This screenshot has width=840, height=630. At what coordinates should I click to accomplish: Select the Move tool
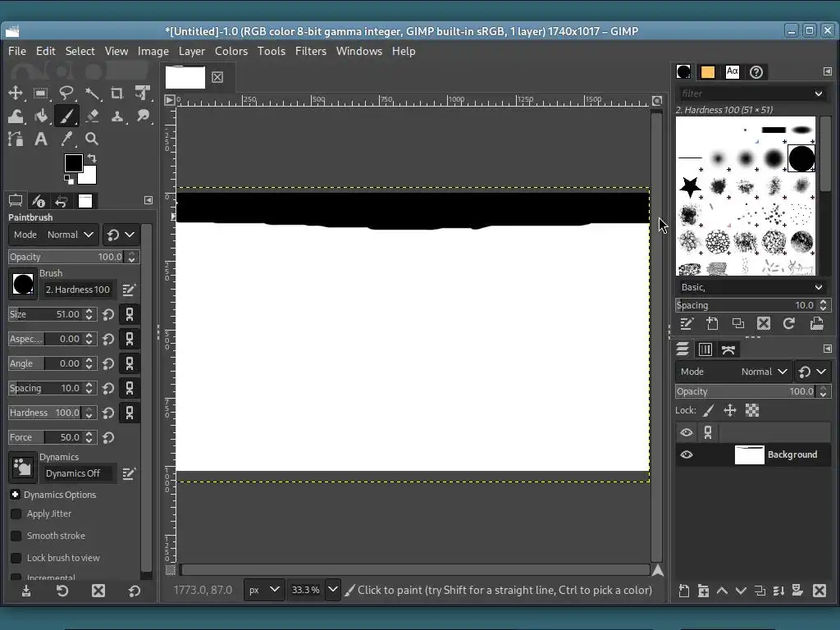(16, 93)
